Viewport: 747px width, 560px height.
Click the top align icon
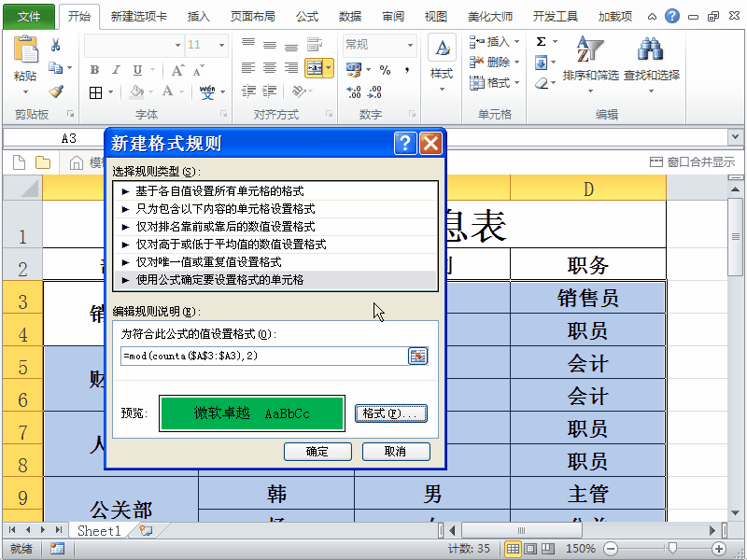tap(248, 44)
